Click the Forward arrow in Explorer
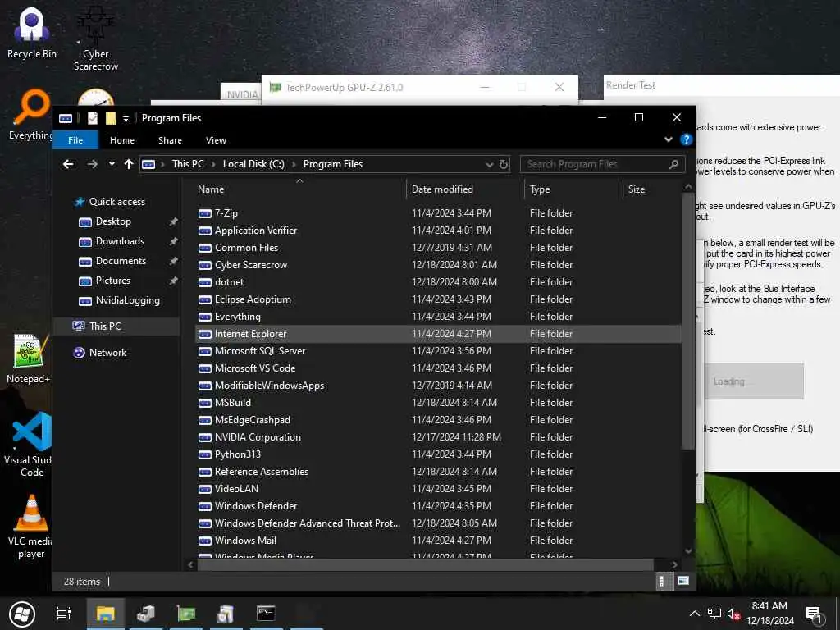 92,164
